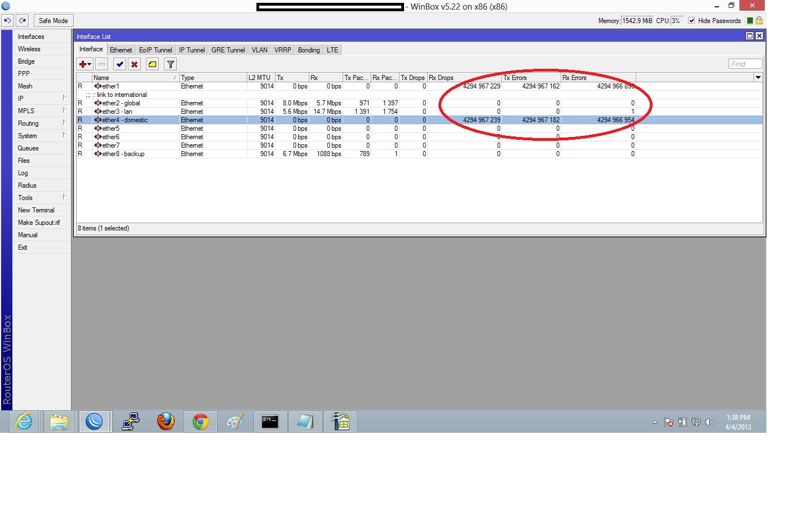The width and height of the screenshot is (798, 532).
Task: Open Paint from the taskbar
Action: pos(236,422)
